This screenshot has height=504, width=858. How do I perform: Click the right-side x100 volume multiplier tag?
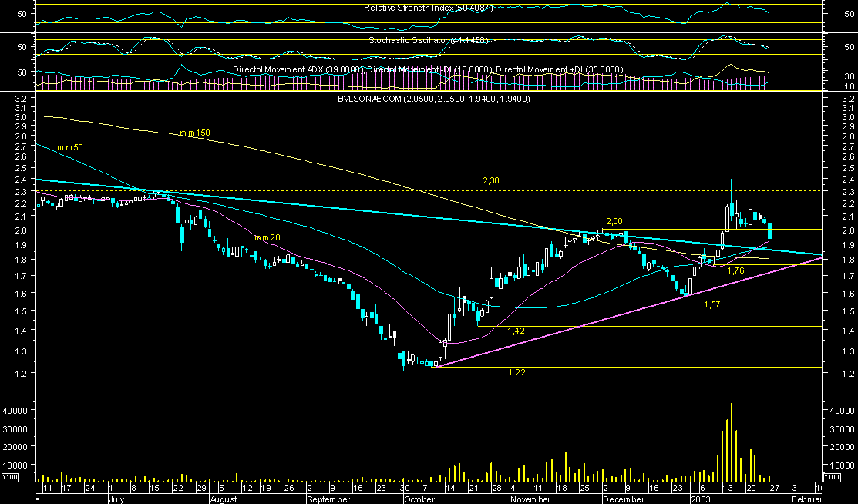831,478
